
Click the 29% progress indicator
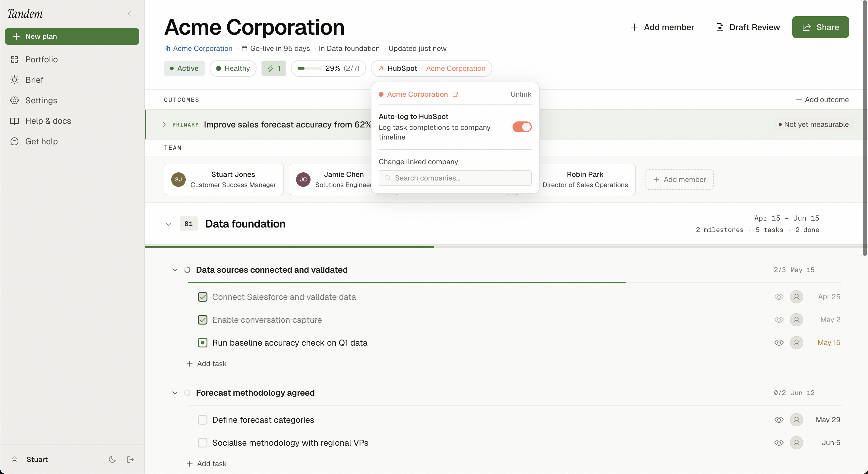click(329, 68)
